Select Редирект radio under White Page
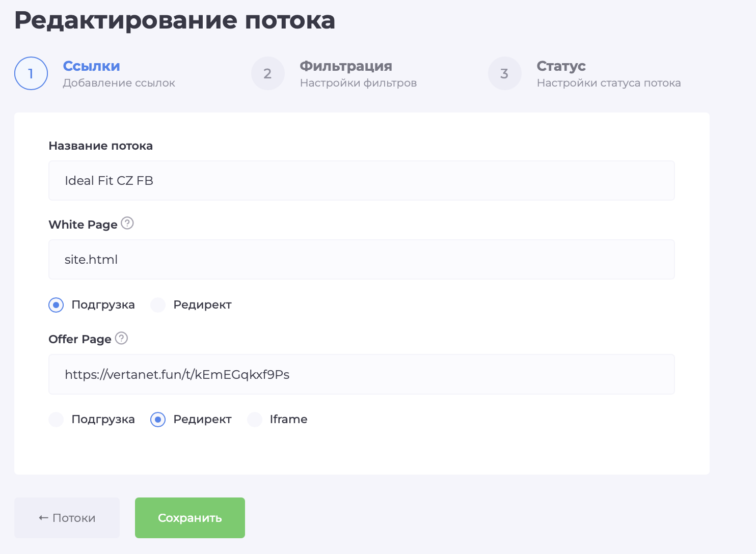This screenshot has height=554, width=756. [158, 305]
